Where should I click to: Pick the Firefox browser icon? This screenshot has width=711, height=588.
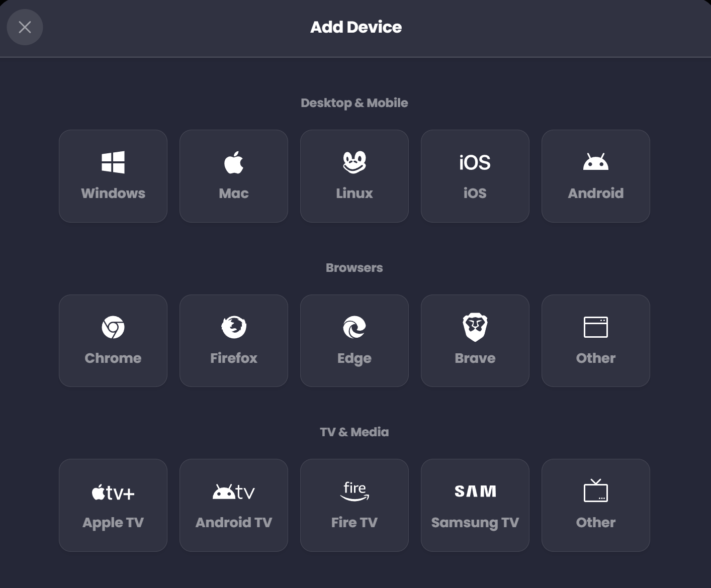234,327
